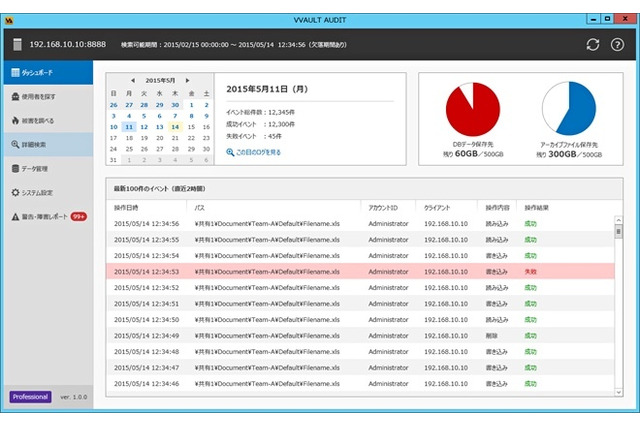Open 警告・障害レポート warning item
The image size is (640, 426).
50,216
